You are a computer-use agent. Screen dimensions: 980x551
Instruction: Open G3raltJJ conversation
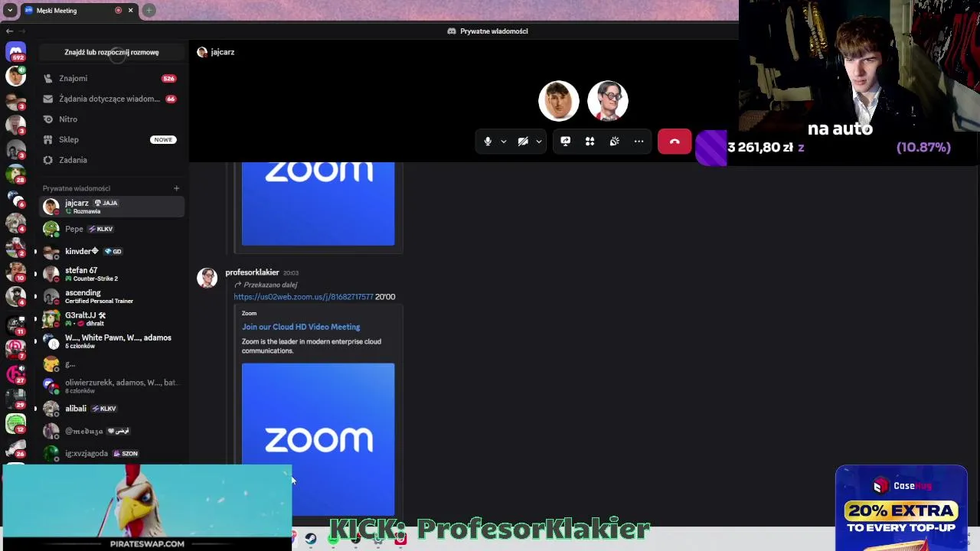click(112, 318)
